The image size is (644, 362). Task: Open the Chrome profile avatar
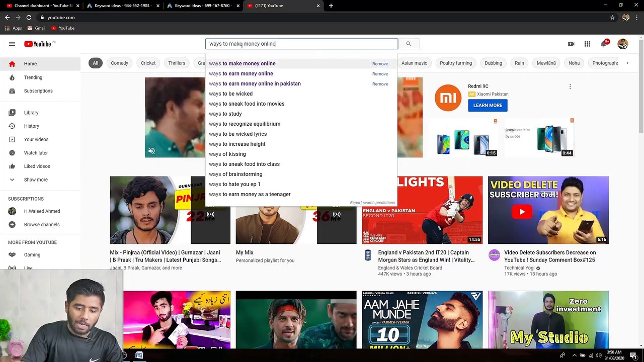click(x=626, y=17)
